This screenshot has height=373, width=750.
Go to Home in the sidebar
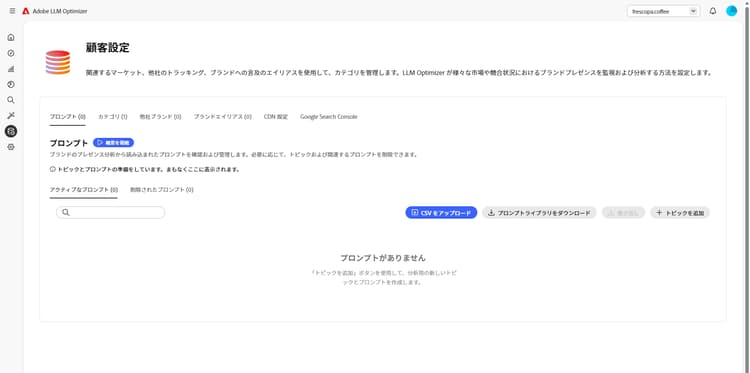coord(11,37)
